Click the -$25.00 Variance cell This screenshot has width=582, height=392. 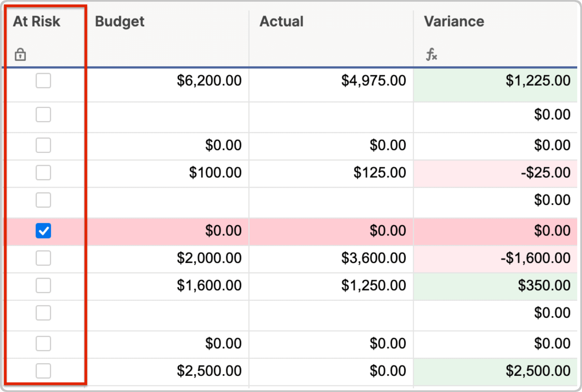(545, 173)
